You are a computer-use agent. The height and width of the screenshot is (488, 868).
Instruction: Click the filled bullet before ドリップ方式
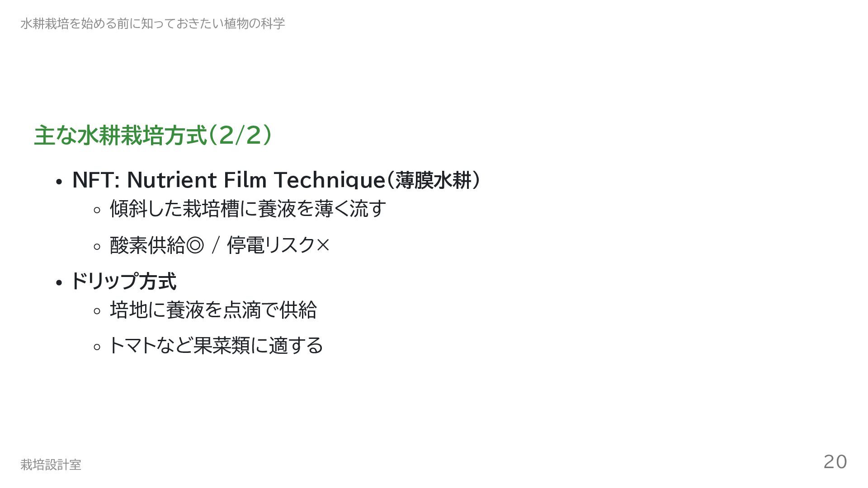(x=58, y=283)
